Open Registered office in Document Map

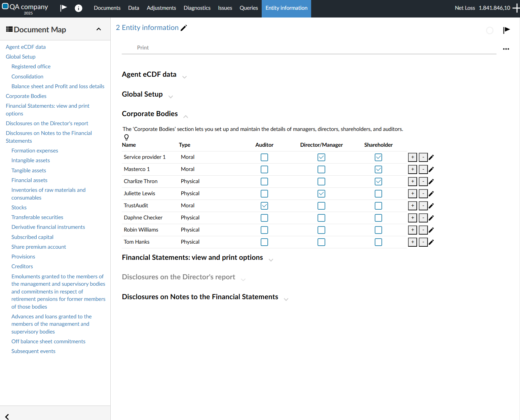[x=31, y=67]
